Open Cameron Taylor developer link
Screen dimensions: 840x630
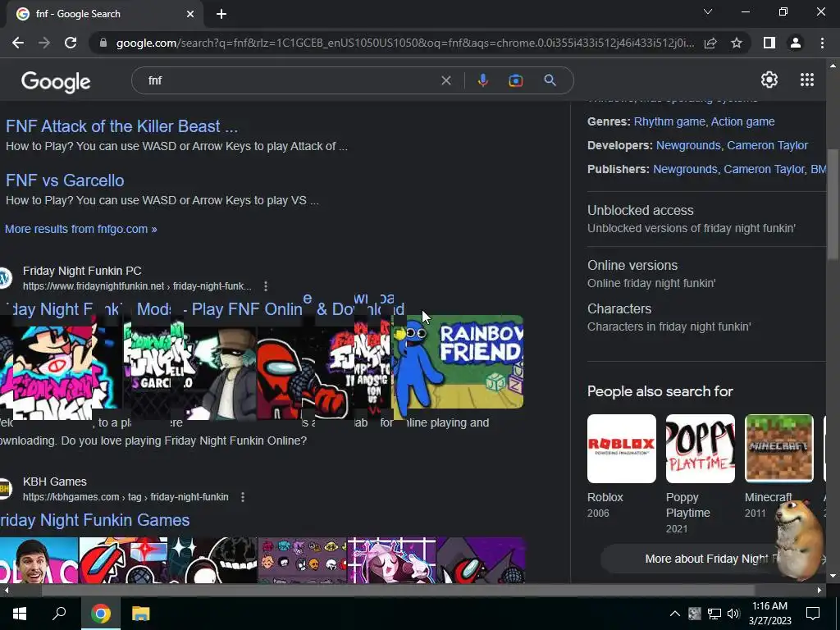767,145
